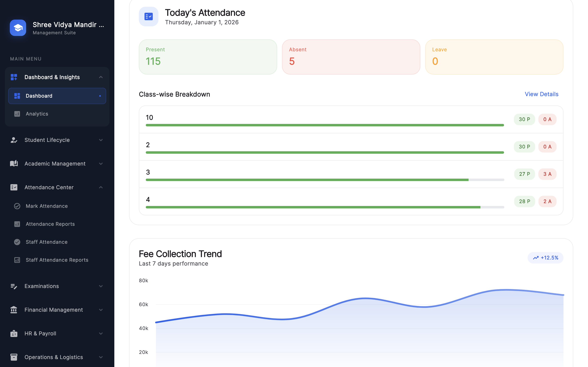Expand the Student Lifecycle menu
The image size is (588, 367).
click(101, 140)
